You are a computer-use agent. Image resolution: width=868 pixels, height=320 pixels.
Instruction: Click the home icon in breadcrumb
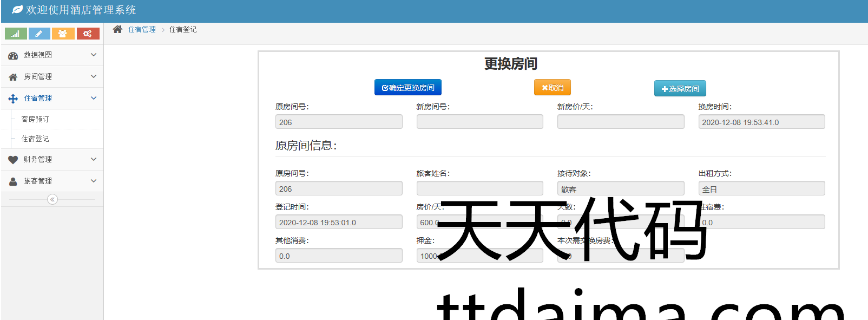[117, 29]
